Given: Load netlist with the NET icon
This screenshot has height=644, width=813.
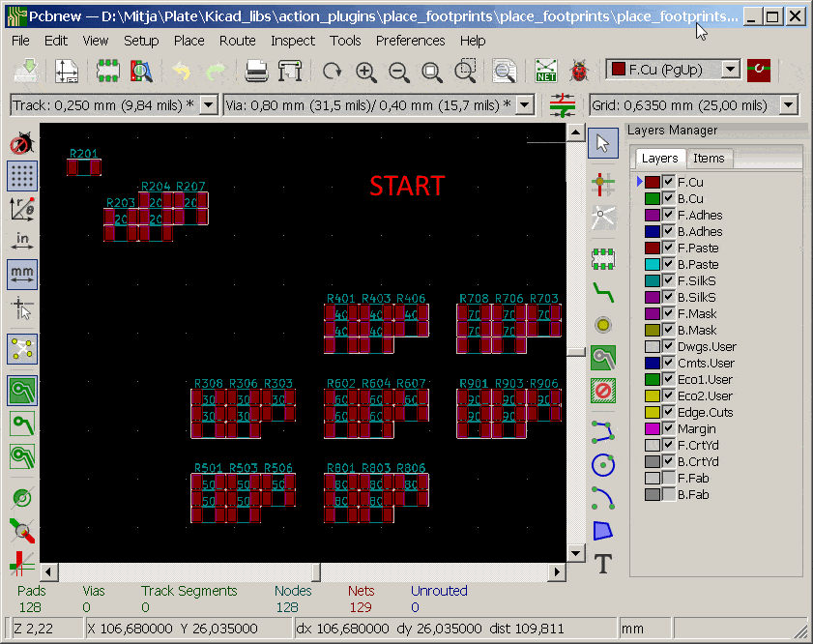Looking at the screenshot, I should pos(545,70).
